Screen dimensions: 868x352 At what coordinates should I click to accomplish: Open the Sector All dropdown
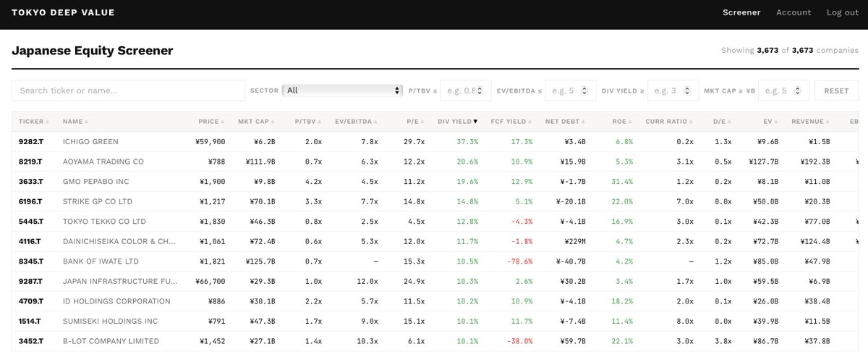point(344,91)
